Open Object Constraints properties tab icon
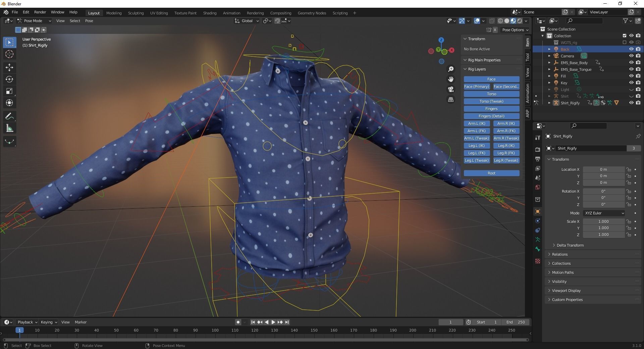Screen dimensions: 644x349 pos(538,230)
